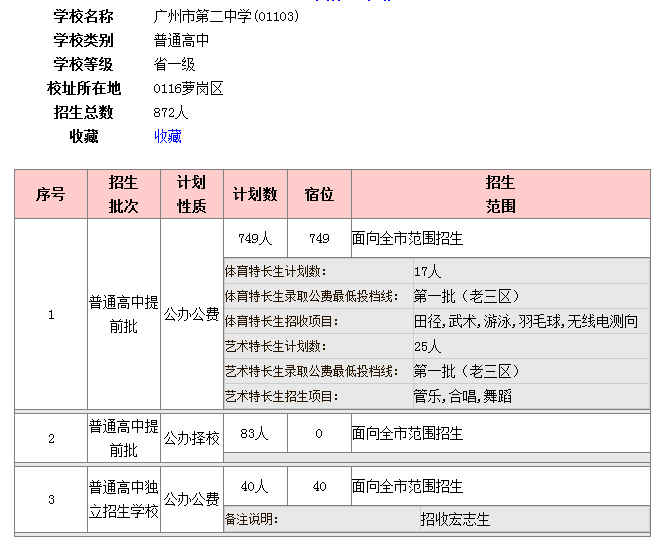The height and width of the screenshot is (539, 661).
Task: Click the 招生批次 column header
Action: click(124, 194)
